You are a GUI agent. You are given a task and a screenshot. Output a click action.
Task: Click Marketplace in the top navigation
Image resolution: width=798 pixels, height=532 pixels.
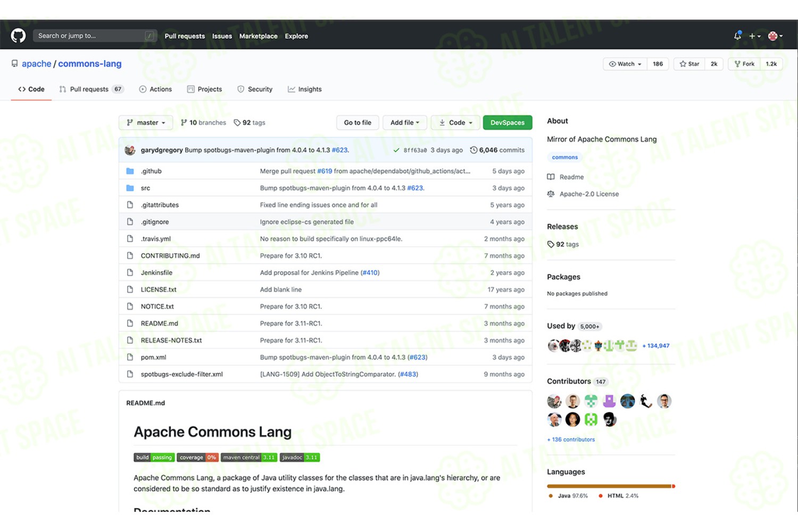pyautogui.click(x=259, y=36)
